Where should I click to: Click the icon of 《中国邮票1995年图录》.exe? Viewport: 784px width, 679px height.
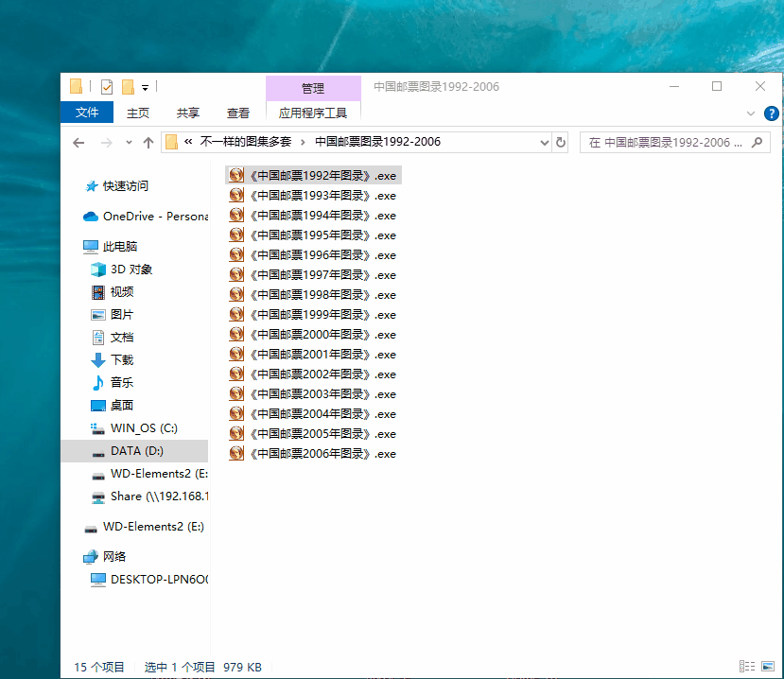tap(236, 235)
